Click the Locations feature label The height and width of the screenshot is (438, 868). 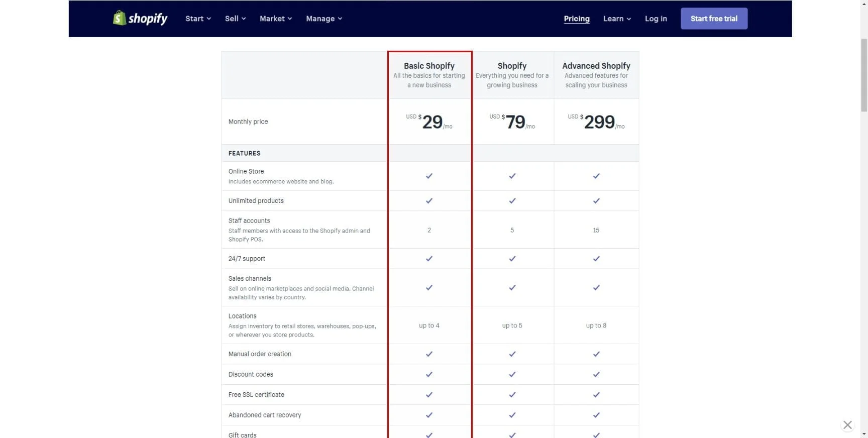click(242, 316)
